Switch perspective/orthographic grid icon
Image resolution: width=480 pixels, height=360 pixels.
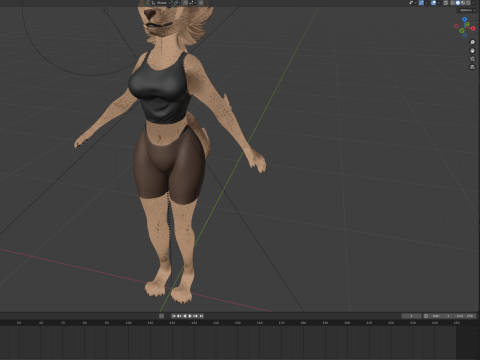pos(472,67)
